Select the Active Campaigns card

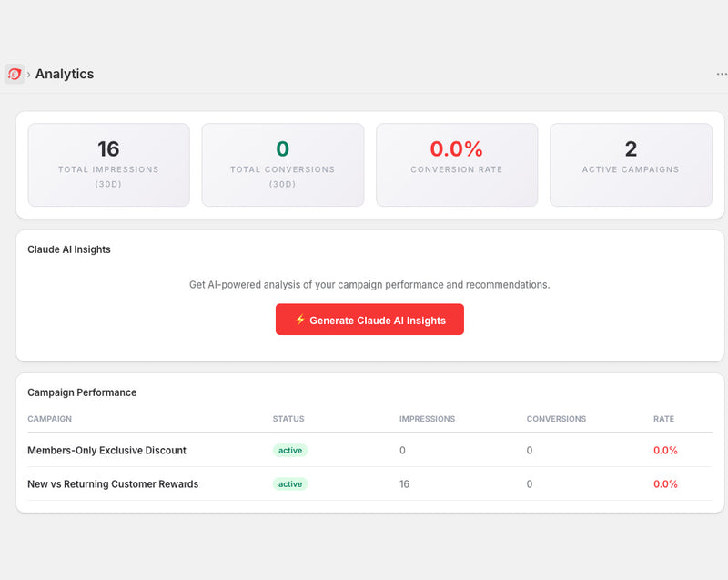pyautogui.click(x=631, y=165)
